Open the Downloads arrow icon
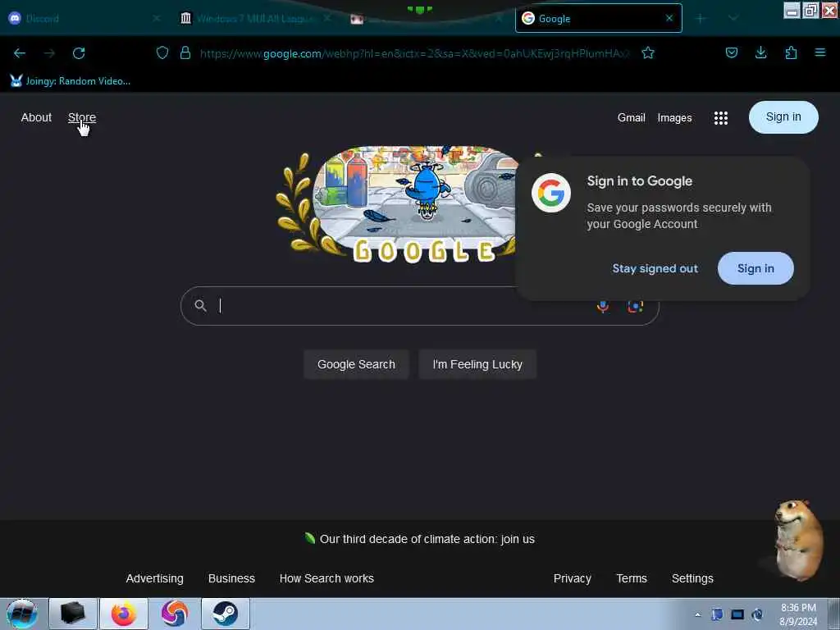840x630 pixels. coord(760,52)
